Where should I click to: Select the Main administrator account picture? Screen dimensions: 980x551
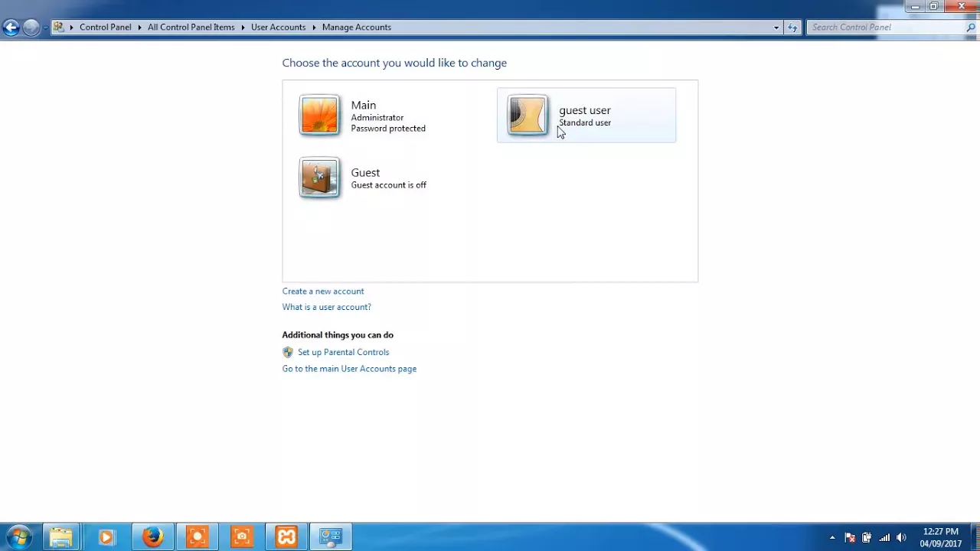pyautogui.click(x=319, y=116)
